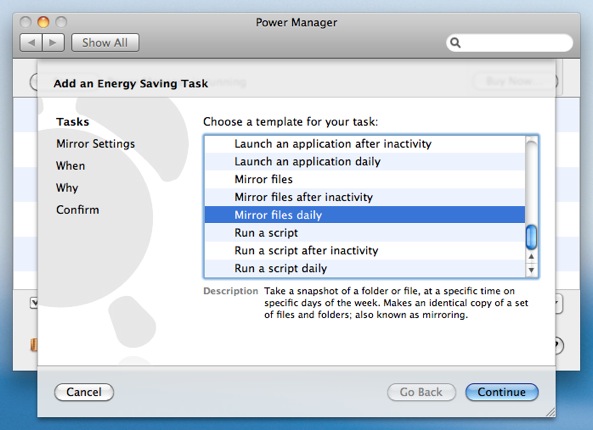The width and height of the screenshot is (593, 430).
Task: Cancel the Add an Energy Saving Task sheet
Action: pyautogui.click(x=84, y=392)
